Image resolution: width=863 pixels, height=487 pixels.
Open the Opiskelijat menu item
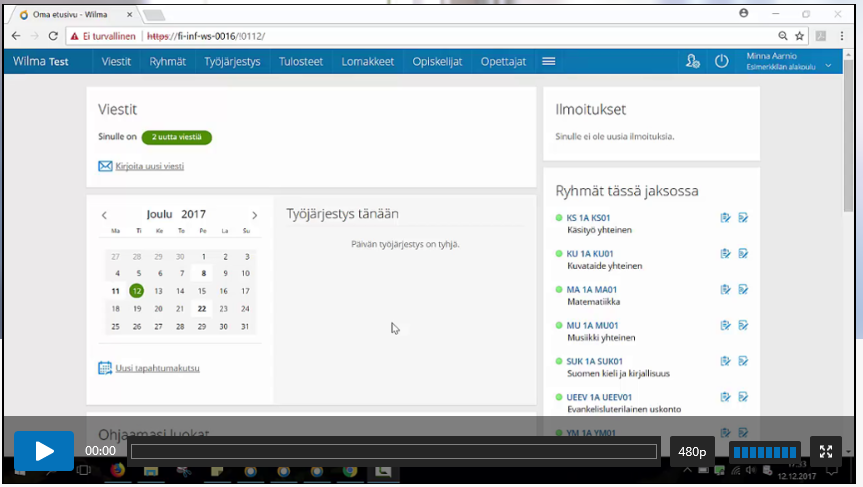[x=437, y=61]
